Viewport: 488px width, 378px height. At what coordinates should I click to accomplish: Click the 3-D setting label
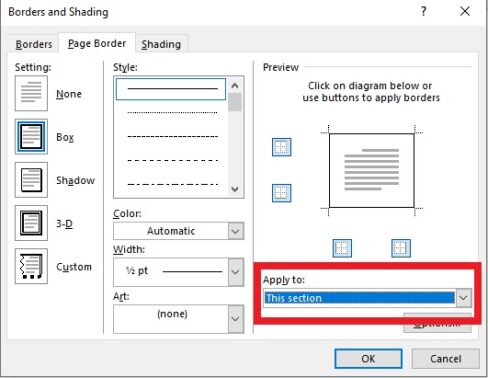(x=64, y=224)
